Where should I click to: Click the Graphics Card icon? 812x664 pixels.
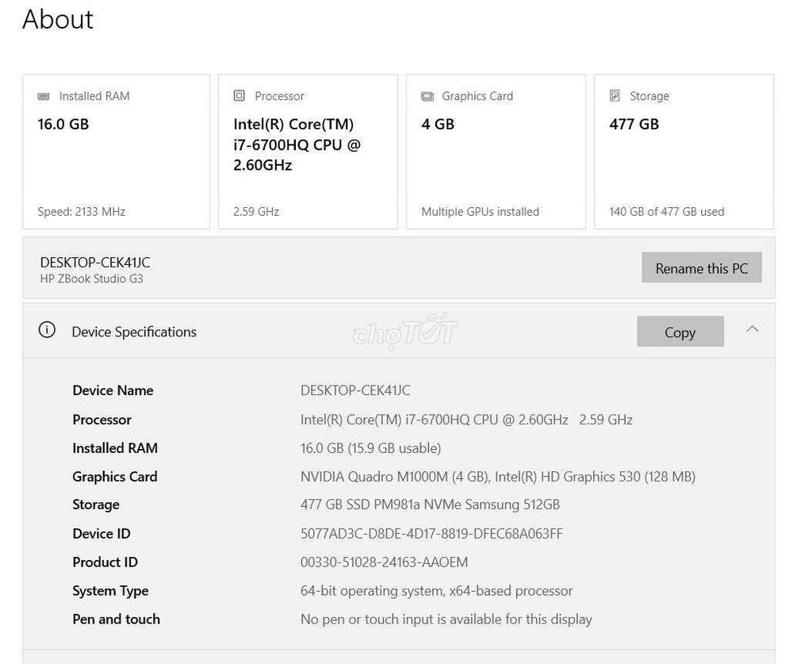[427, 95]
